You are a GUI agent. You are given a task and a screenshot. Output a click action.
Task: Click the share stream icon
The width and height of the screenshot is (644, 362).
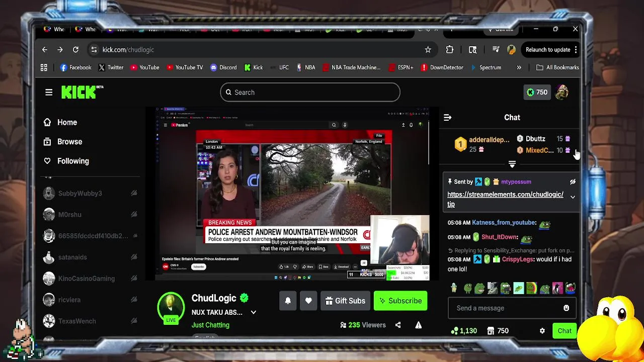click(x=398, y=325)
